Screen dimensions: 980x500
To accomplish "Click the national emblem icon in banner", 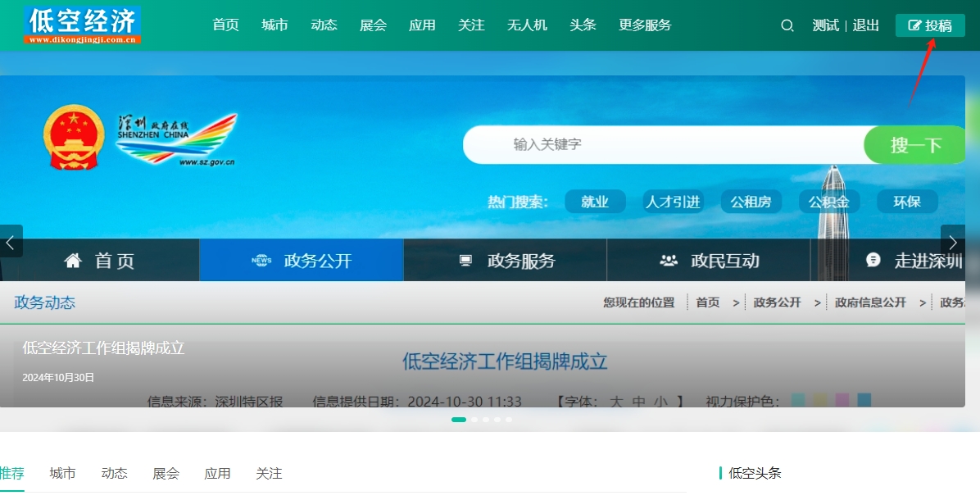I will 74,138.
